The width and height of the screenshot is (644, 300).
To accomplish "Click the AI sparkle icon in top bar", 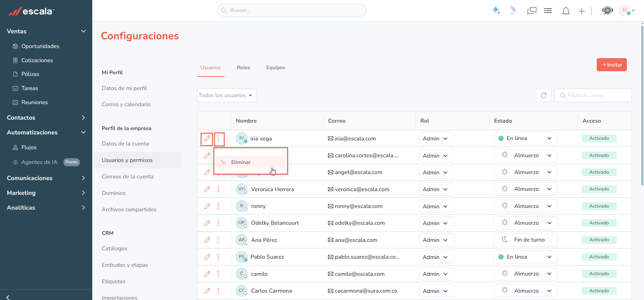I will coord(496,10).
